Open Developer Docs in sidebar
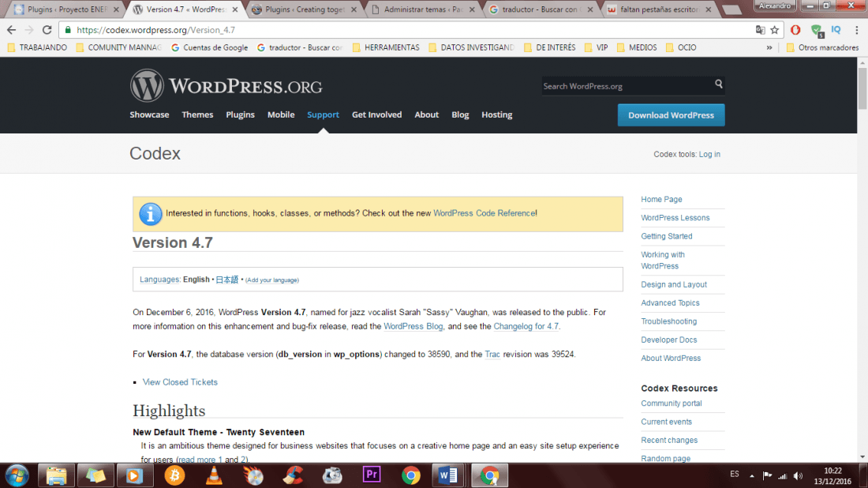Screen dimensions: 868x488 668,340
